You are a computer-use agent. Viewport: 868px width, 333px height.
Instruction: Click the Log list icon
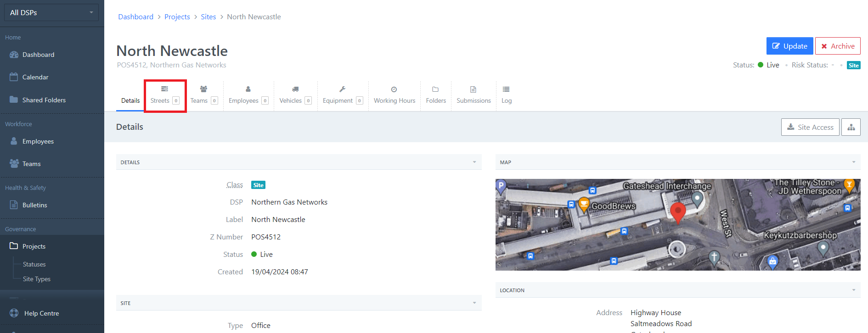click(x=506, y=89)
